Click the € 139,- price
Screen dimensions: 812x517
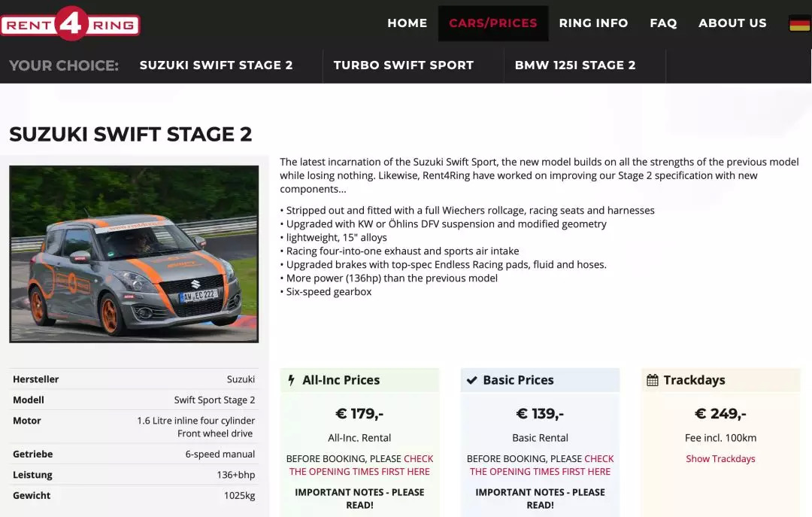pyautogui.click(x=540, y=414)
